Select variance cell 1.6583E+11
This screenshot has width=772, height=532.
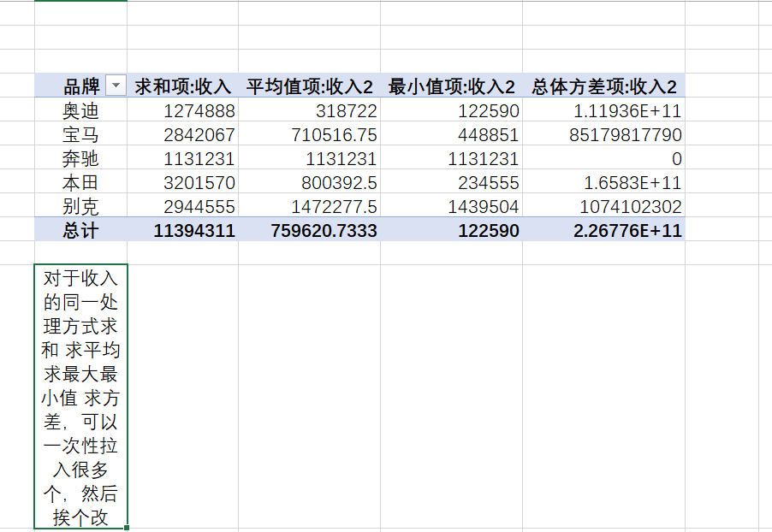(x=603, y=181)
